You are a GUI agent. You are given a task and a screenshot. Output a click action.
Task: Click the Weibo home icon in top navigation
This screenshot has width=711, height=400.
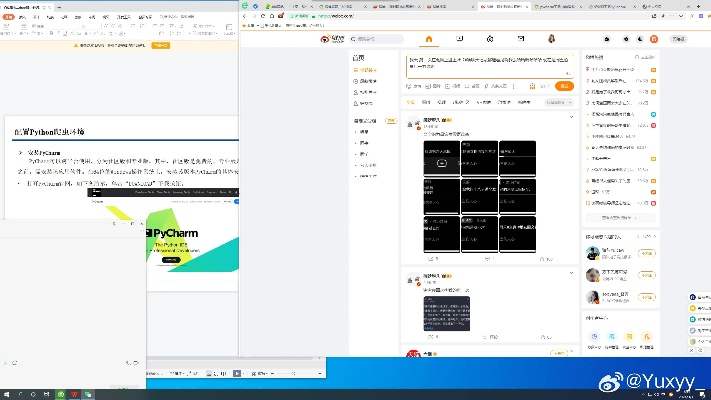click(x=429, y=39)
